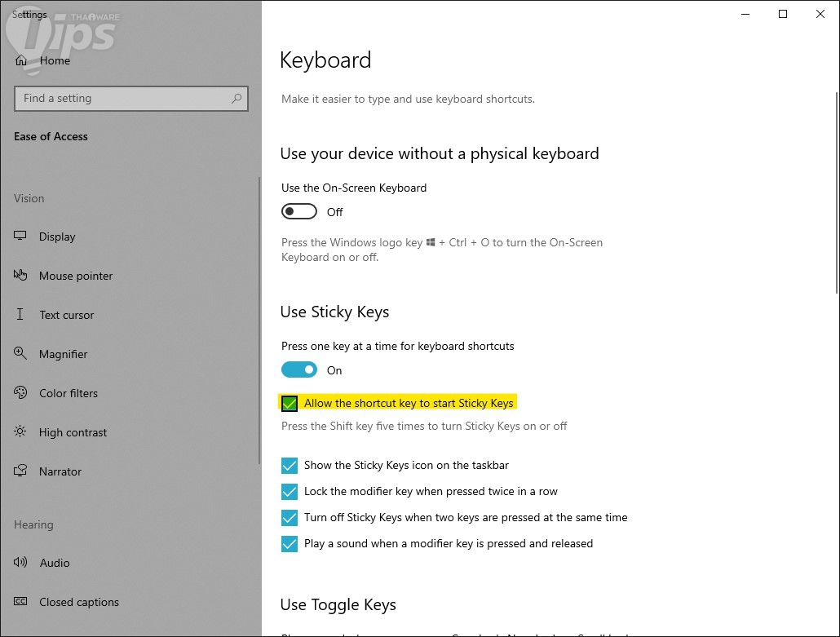Uncheck Lock the modifier key when pressed twice
Image resolution: width=840 pixels, height=637 pixels.
[290, 492]
